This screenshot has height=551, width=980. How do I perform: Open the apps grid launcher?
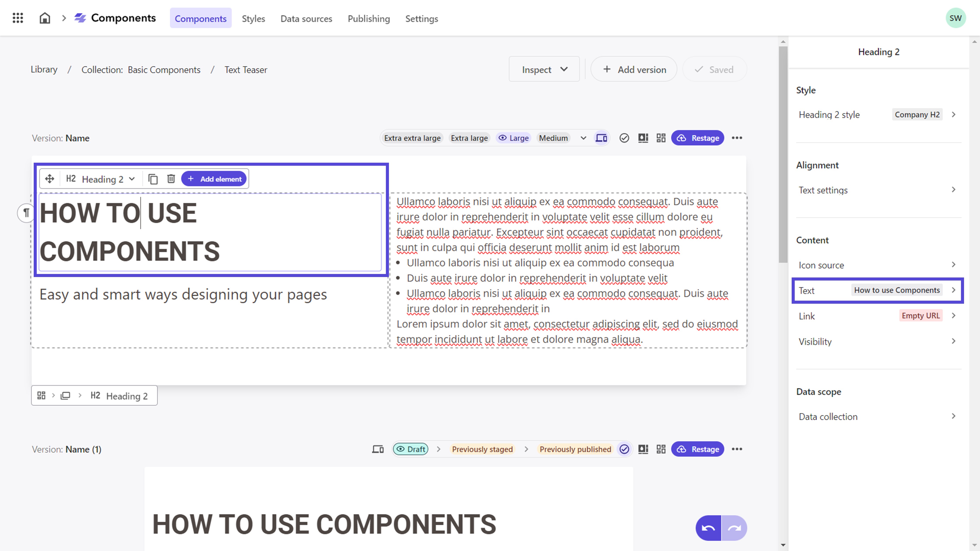[x=17, y=18]
